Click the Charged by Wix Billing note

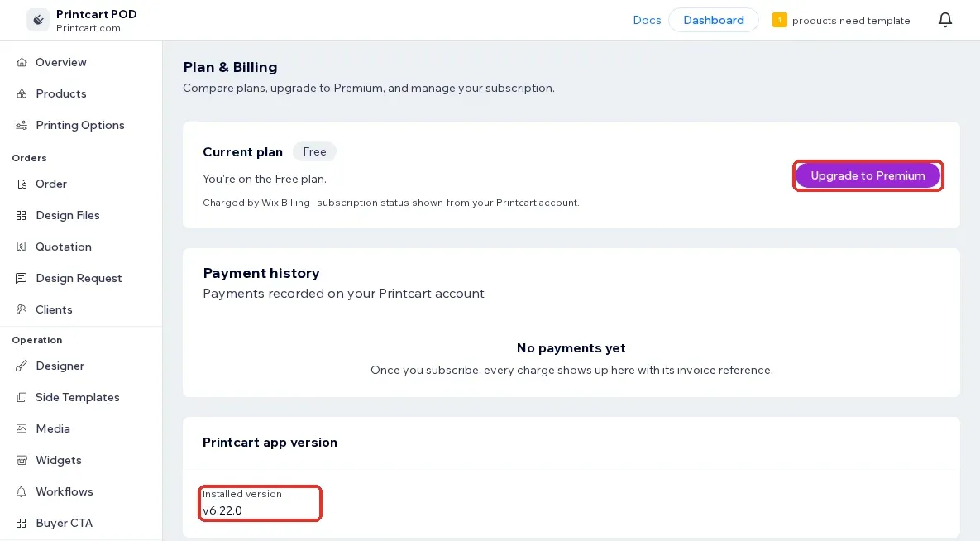click(390, 203)
